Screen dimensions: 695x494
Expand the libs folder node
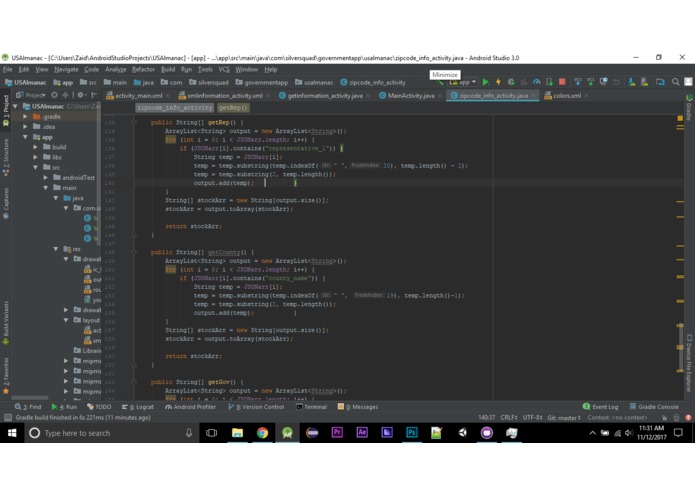coord(35,157)
